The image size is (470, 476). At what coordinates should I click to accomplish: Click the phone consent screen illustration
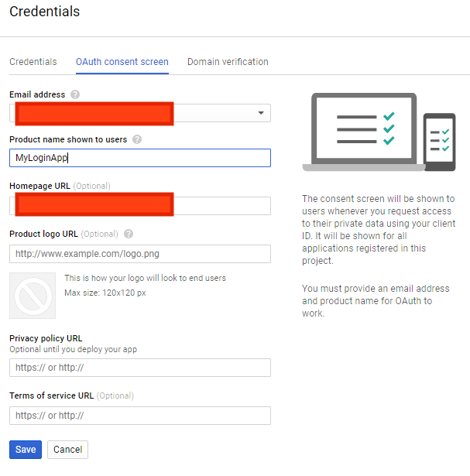point(439,141)
